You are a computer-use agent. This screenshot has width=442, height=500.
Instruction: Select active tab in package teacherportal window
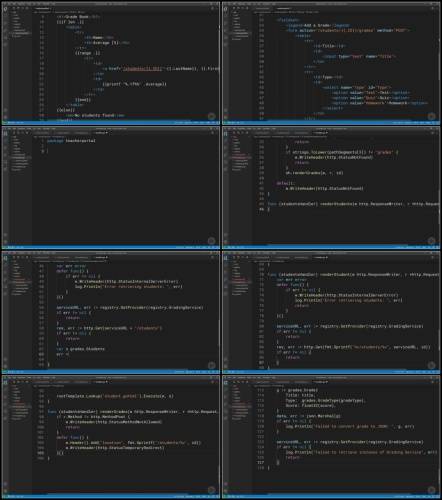click(x=101, y=133)
